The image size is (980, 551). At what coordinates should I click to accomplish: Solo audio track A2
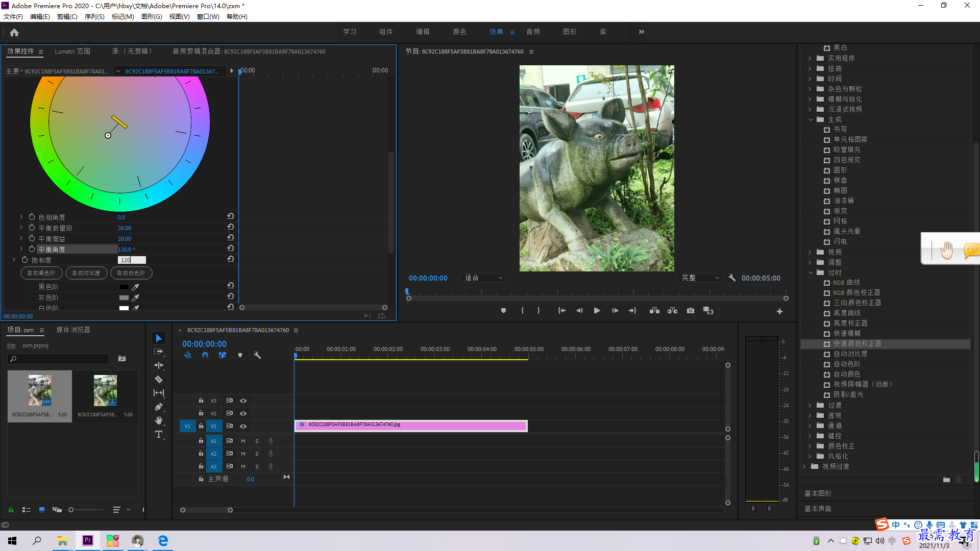pos(257,454)
